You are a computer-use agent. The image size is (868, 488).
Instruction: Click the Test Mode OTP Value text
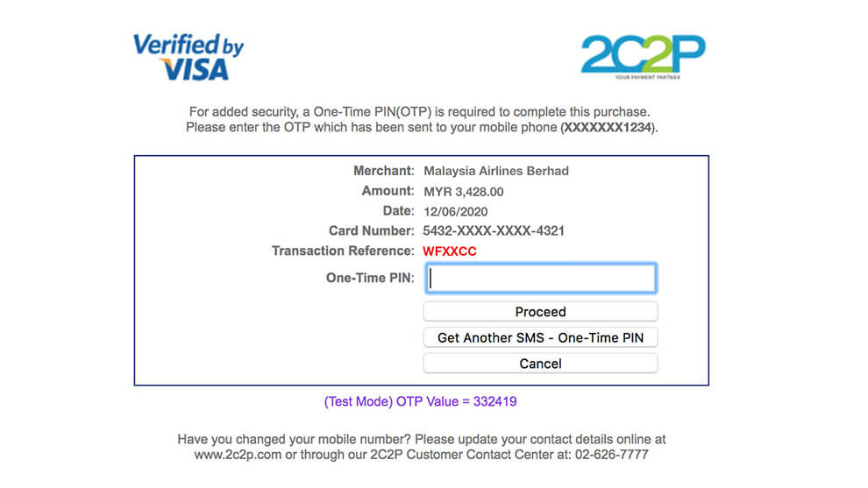tap(420, 401)
